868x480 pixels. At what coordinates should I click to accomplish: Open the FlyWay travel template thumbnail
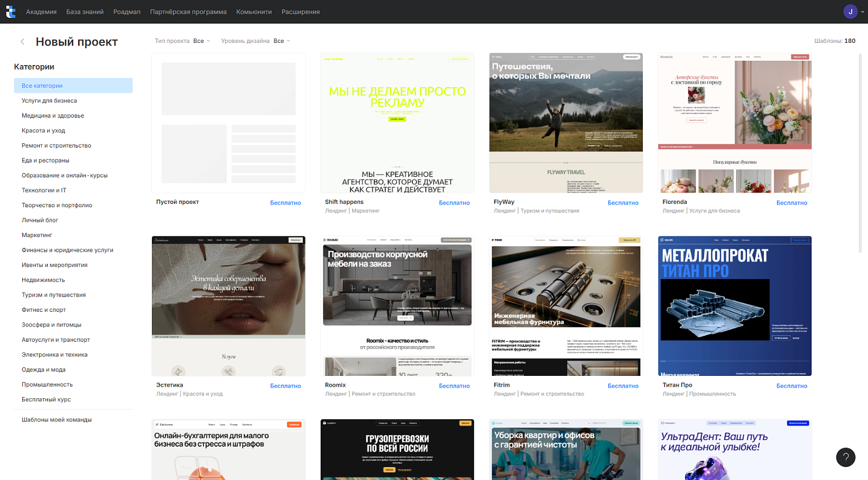[x=566, y=123]
